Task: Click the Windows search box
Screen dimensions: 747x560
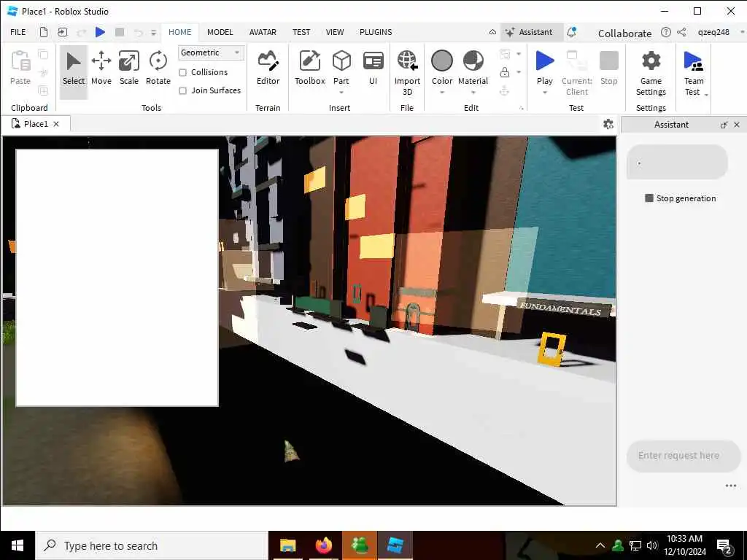Action: tap(152, 545)
